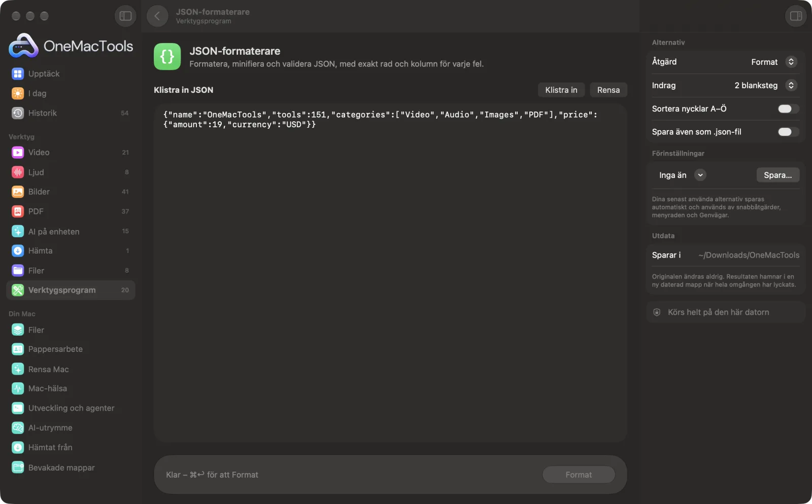Open the I dag sun icon

pos(18,93)
